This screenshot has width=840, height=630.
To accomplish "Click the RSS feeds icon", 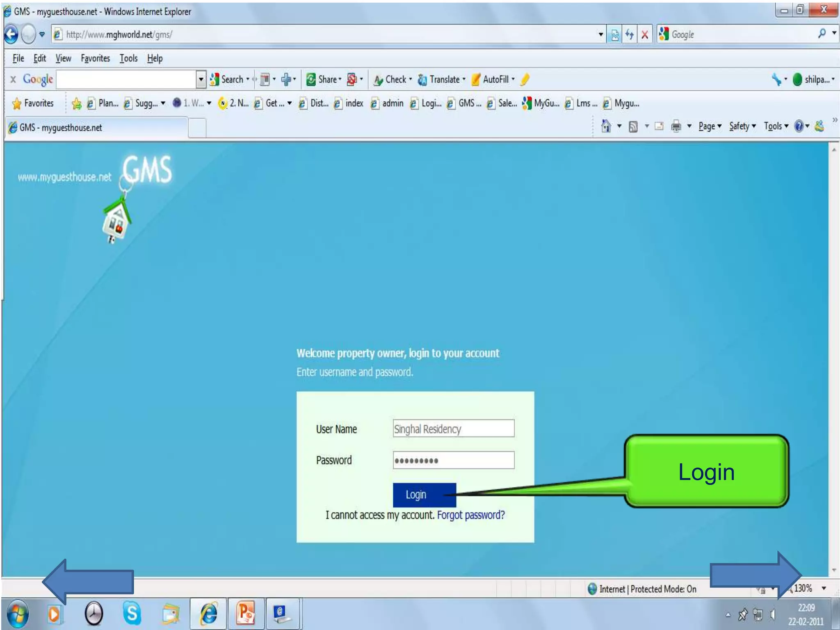I will [633, 127].
